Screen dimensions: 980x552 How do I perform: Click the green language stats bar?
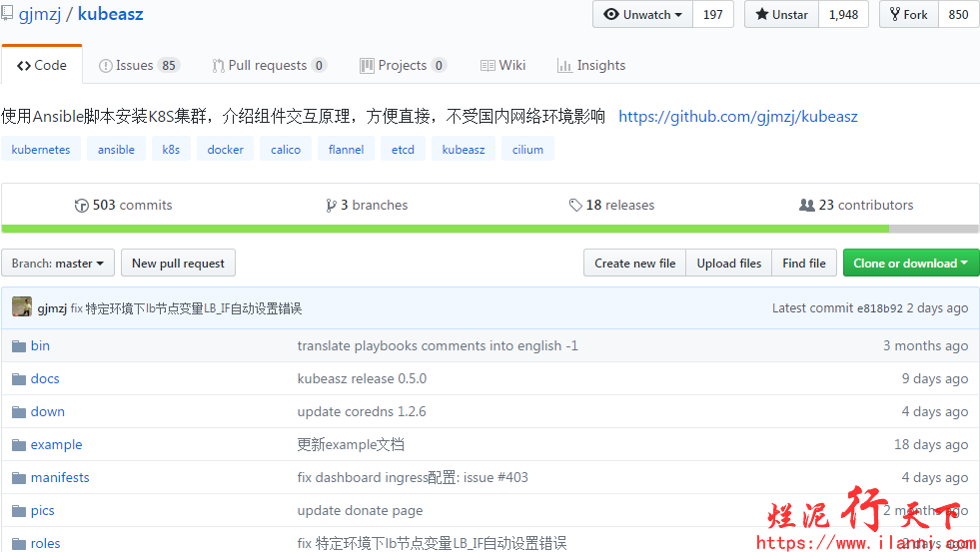[x=445, y=229]
